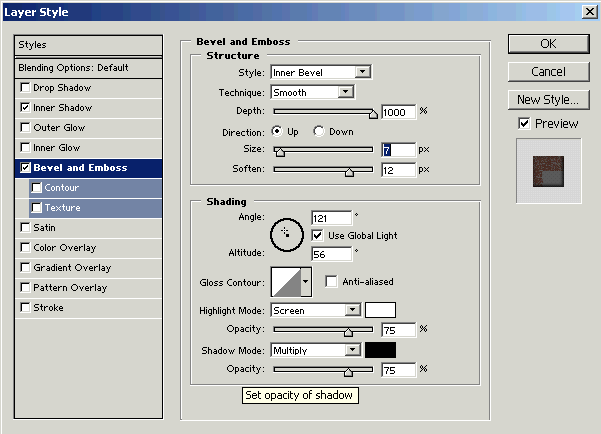The image size is (601, 434).
Task: Enable the Pattern Overlay checkbox
Action: pyautogui.click(x=25, y=287)
